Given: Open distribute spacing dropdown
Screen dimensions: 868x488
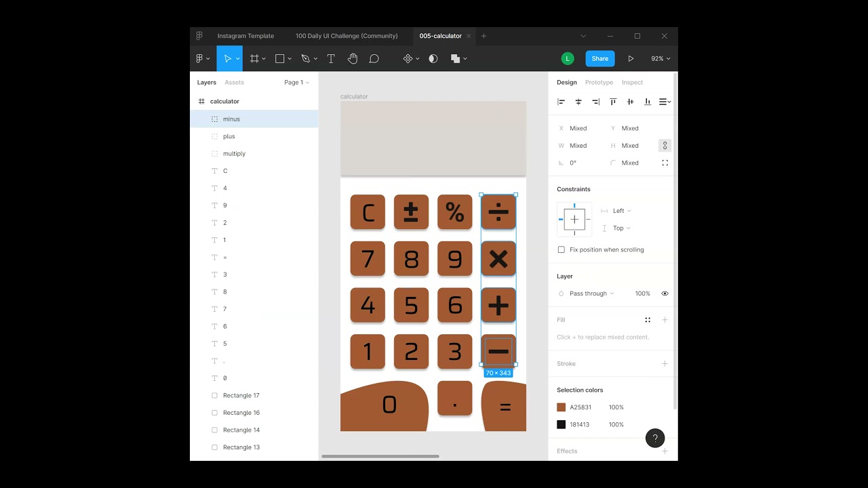Looking at the screenshot, I should (x=665, y=102).
